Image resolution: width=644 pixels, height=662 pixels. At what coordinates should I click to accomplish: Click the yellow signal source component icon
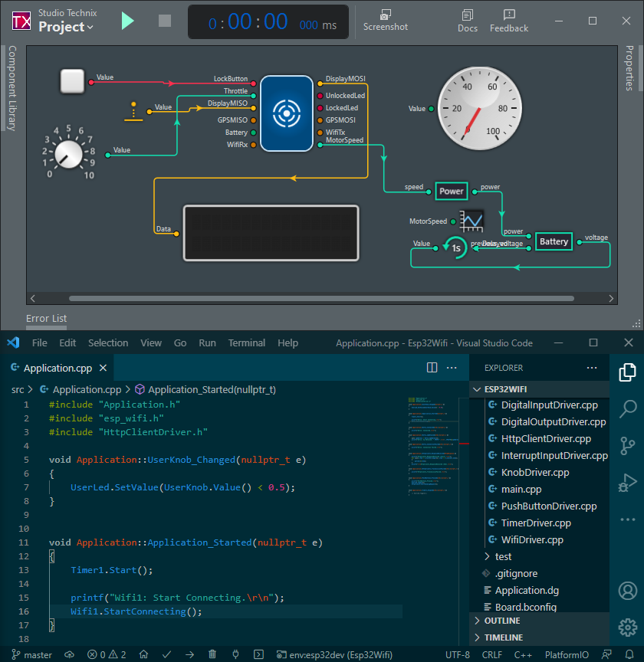pyautogui.click(x=133, y=111)
